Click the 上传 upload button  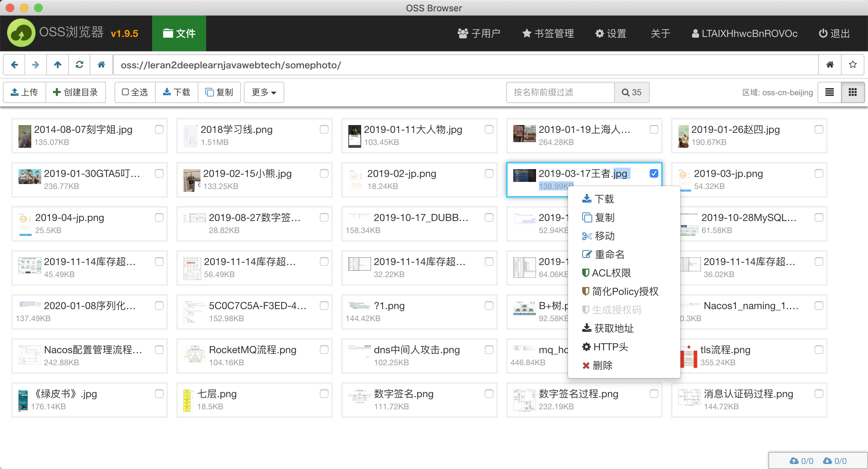(x=25, y=92)
